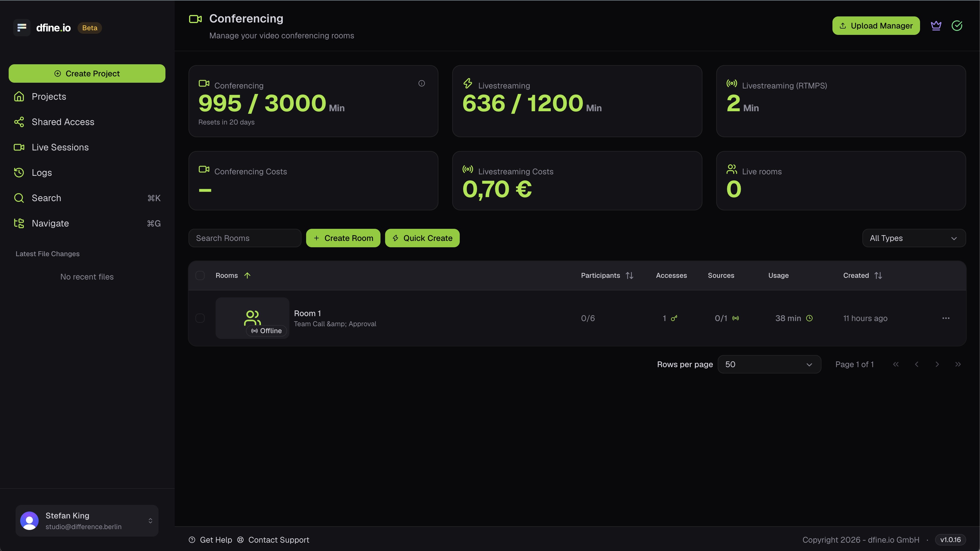
Task: Sort by Participants column
Action: (x=630, y=275)
